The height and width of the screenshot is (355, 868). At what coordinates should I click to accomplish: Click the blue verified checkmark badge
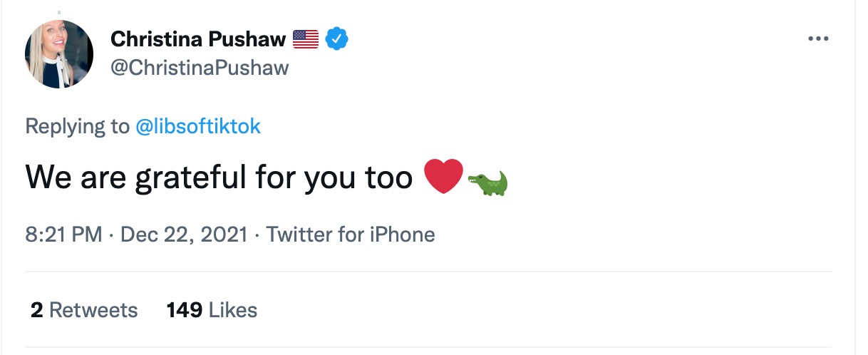pos(336,39)
